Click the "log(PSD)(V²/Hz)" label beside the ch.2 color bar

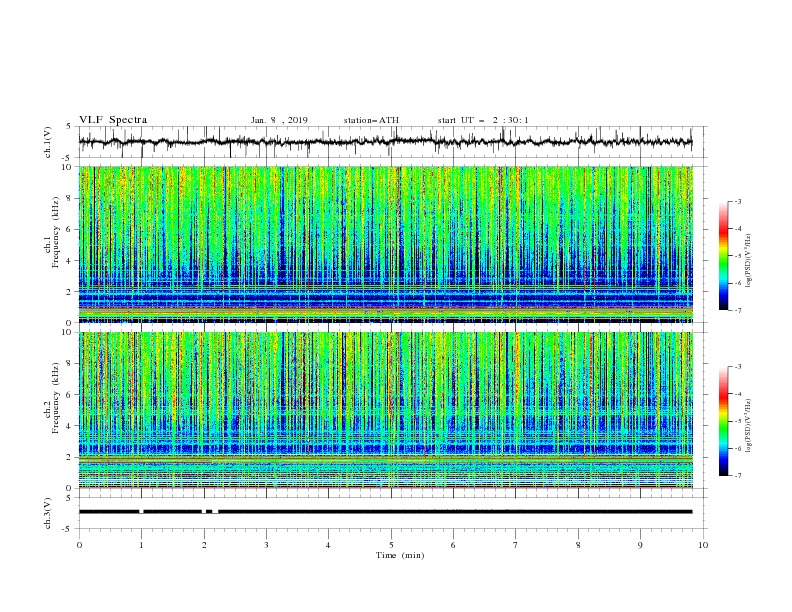pyautogui.click(x=749, y=426)
